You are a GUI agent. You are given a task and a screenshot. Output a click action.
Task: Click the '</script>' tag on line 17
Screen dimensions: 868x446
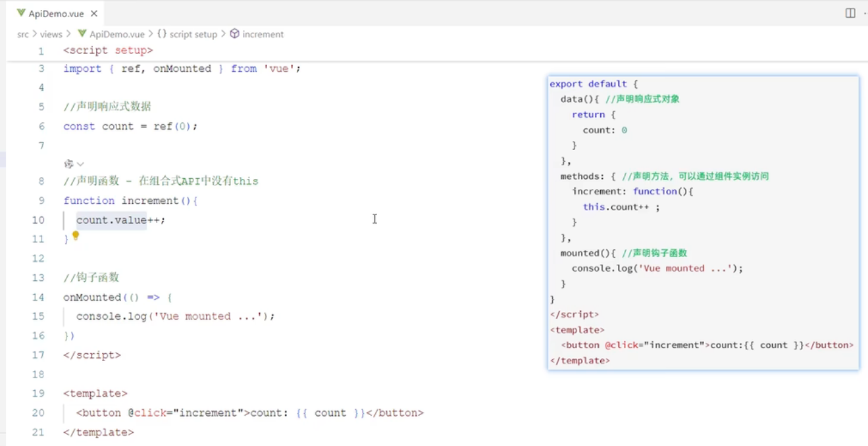point(92,355)
